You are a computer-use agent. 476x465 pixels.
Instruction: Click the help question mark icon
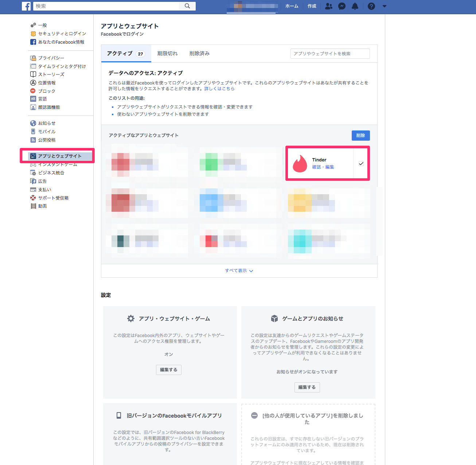(371, 6)
